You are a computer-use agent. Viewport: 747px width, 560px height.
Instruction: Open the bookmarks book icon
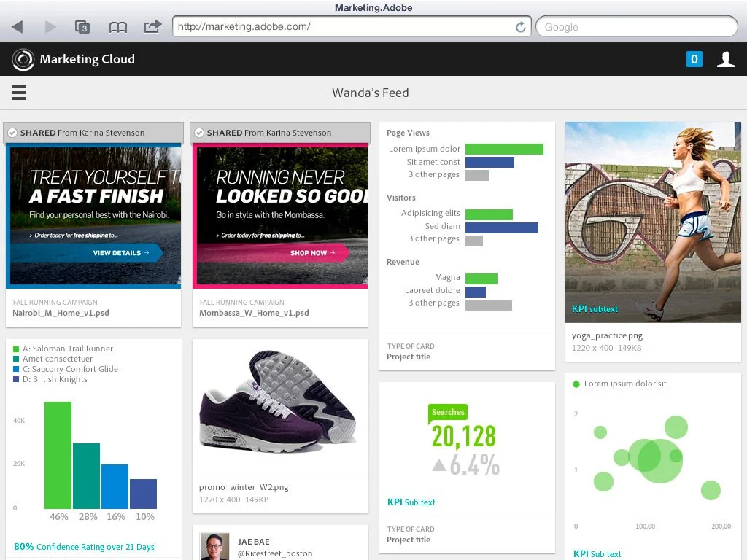click(x=117, y=27)
